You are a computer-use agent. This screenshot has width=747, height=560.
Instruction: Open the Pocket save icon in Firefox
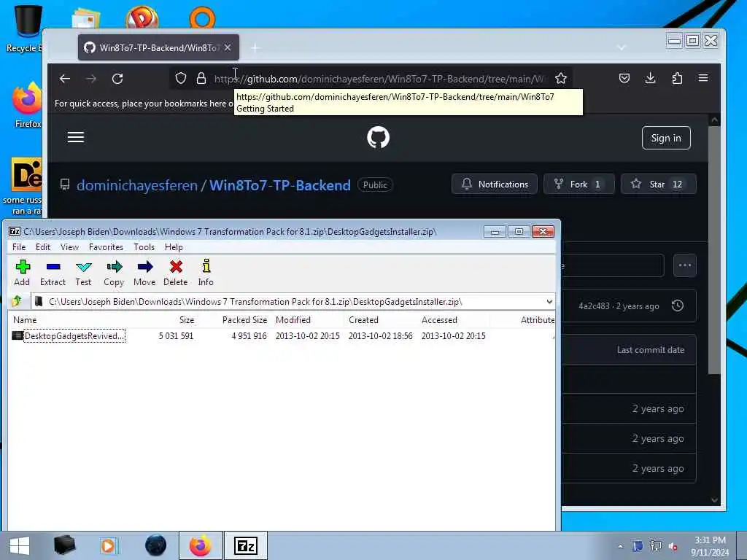point(624,78)
